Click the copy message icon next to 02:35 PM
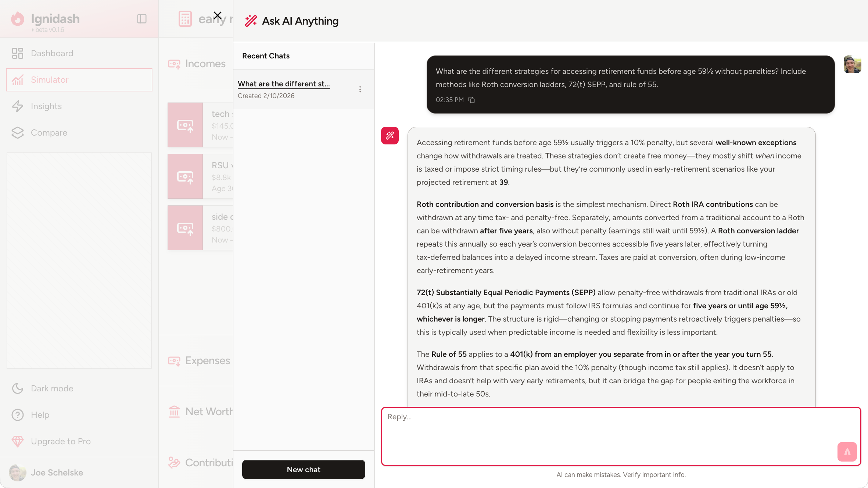 [x=471, y=100]
